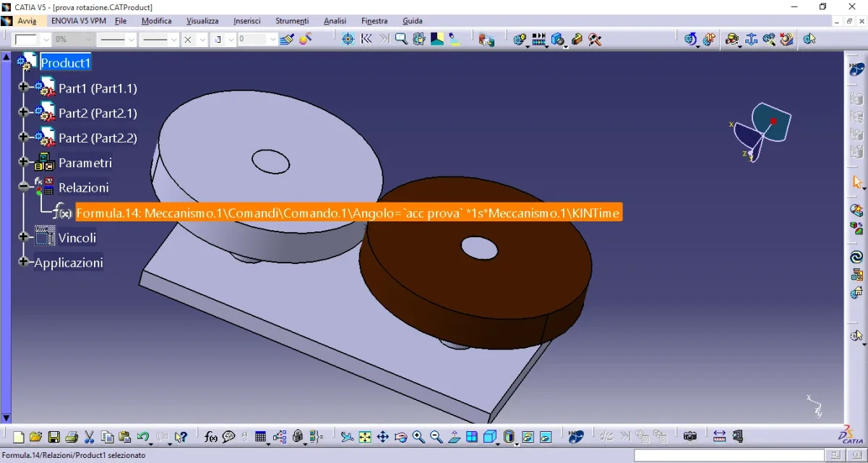Open the Analisi menu
Viewport: 868px width, 463px height.
point(335,21)
